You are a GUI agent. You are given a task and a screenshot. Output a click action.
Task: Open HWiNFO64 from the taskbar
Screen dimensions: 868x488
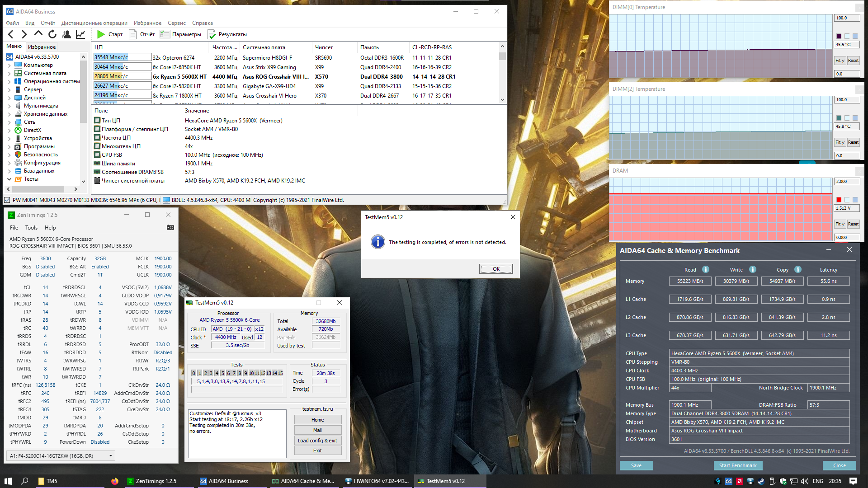[x=377, y=481]
